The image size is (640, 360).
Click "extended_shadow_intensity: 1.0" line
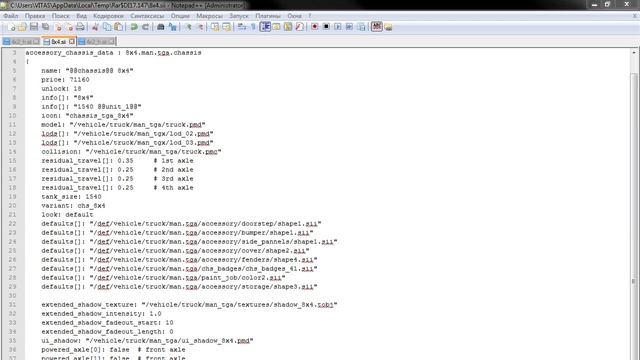[101, 314]
